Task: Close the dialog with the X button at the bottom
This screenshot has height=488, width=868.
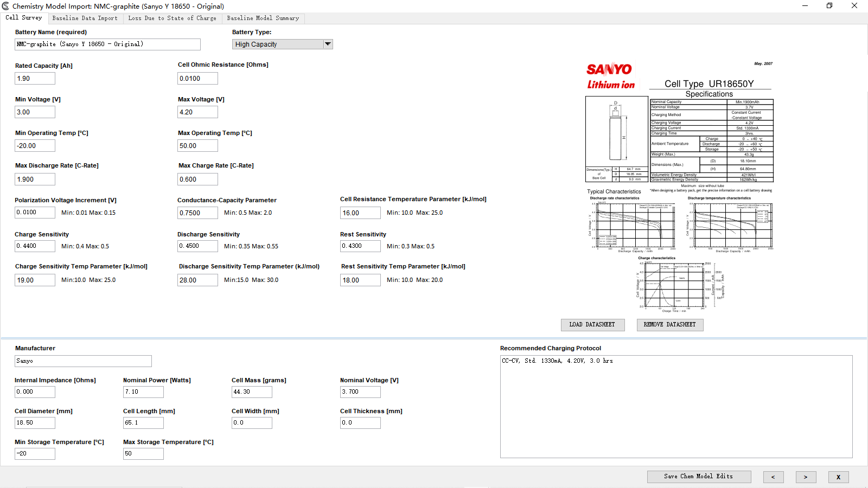Action: click(838, 477)
